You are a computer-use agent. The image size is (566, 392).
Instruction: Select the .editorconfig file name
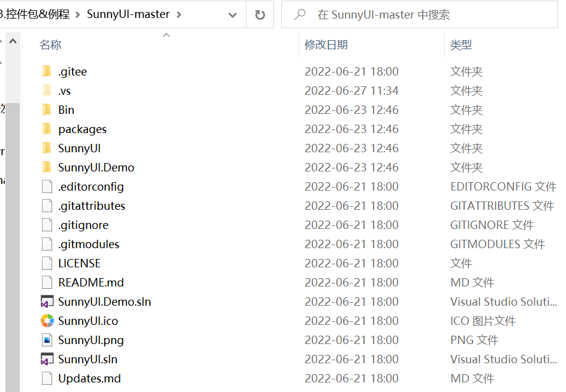click(x=91, y=186)
